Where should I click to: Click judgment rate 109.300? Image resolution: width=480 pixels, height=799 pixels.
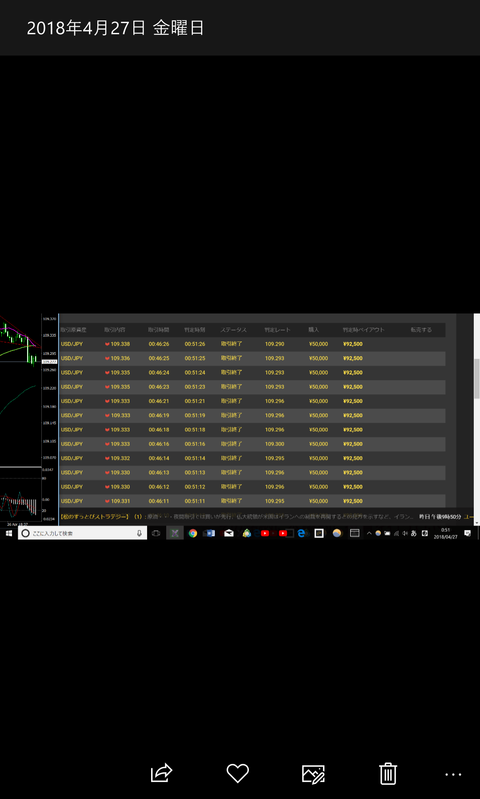click(x=275, y=444)
